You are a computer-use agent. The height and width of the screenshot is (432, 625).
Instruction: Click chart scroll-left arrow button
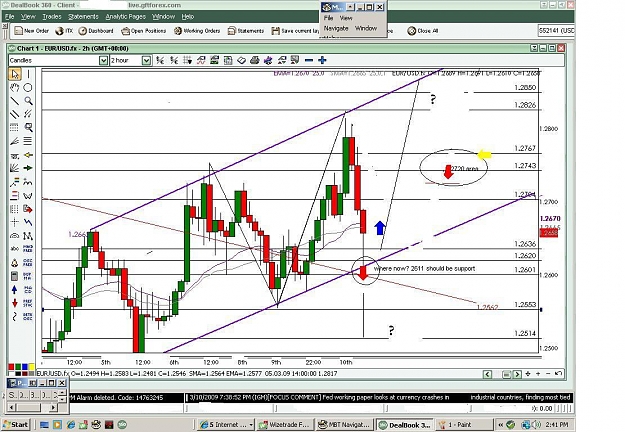pos(487,374)
